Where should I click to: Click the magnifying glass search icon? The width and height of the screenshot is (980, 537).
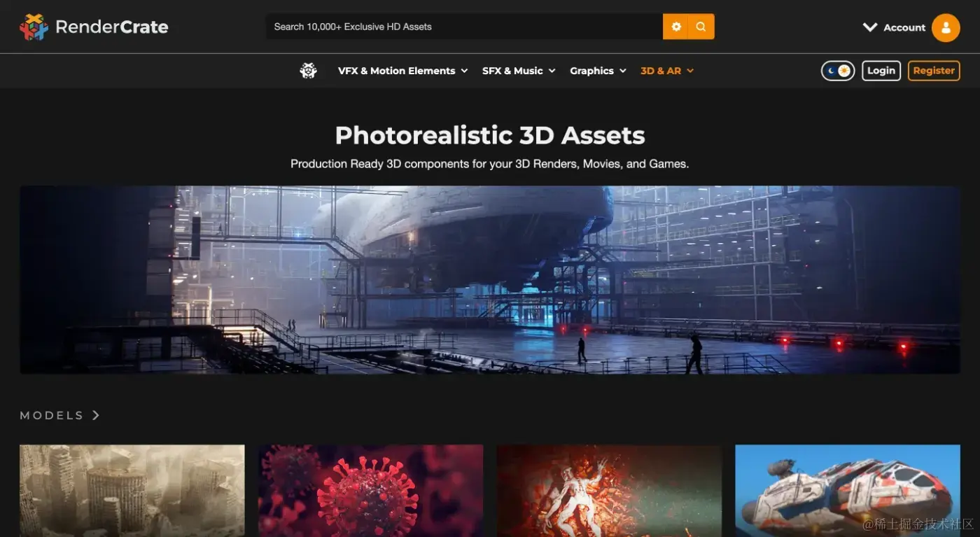click(701, 26)
